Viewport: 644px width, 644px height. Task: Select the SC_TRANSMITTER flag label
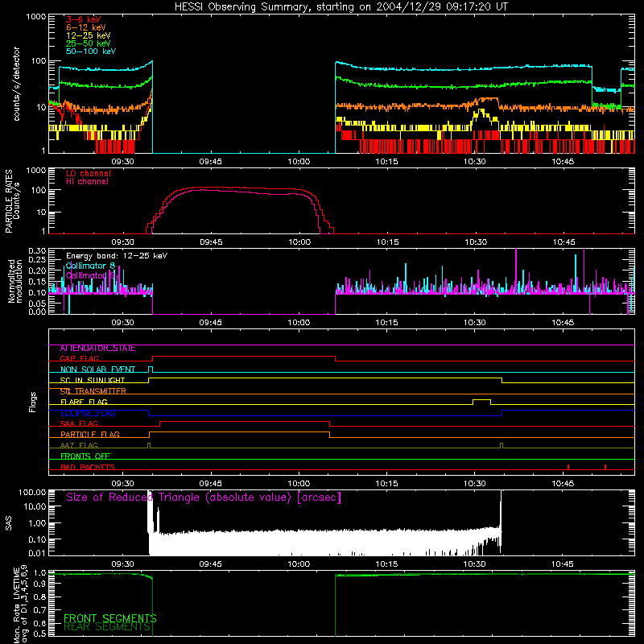tap(93, 391)
